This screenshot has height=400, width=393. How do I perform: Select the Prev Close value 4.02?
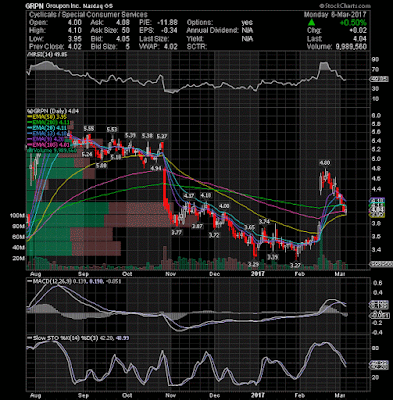75,47
